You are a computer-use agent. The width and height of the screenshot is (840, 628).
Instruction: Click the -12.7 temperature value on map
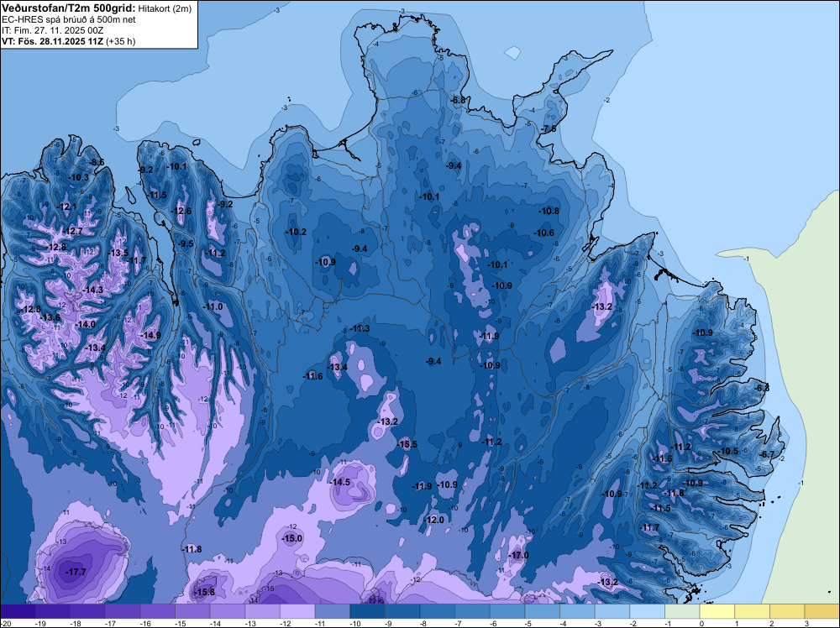point(72,231)
